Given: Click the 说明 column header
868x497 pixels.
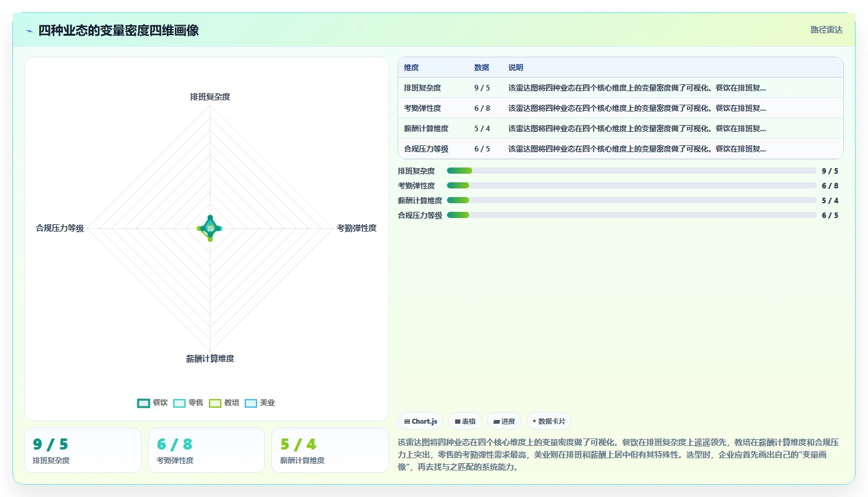Looking at the screenshot, I should coord(516,68).
